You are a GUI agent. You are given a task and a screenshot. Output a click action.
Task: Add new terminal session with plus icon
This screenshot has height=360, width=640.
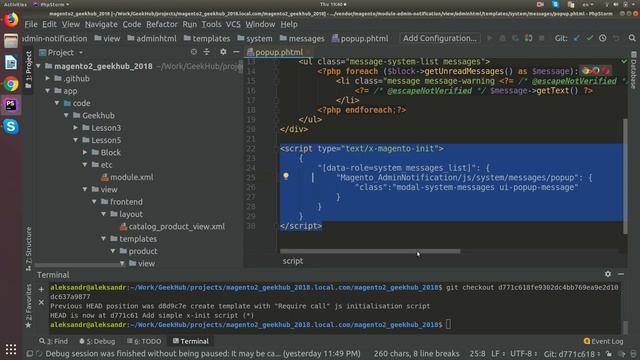point(41,289)
